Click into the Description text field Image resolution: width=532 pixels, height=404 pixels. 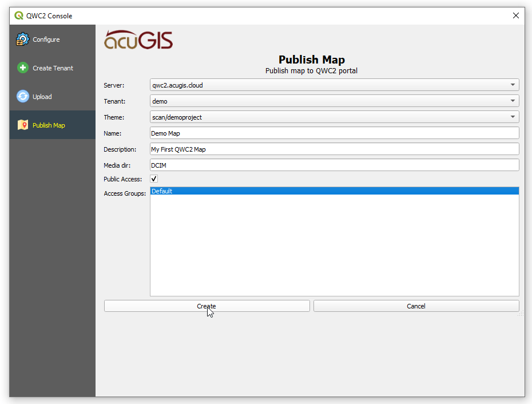click(x=334, y=149)
